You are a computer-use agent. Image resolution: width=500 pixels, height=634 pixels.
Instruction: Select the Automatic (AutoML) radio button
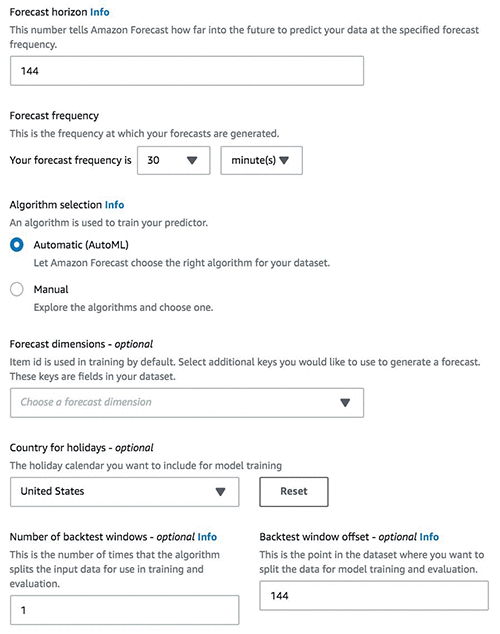[x=17, y=245]
